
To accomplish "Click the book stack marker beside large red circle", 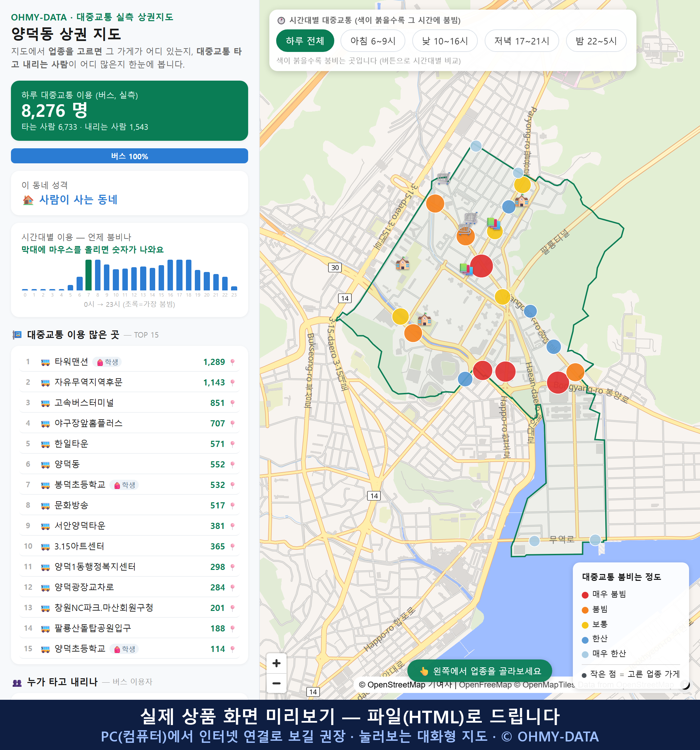I will [467, 269].
